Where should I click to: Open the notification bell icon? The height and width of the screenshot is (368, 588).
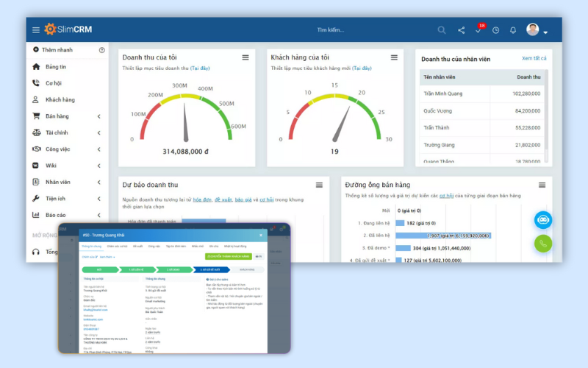pyautogui.click(x=513, y=30)
